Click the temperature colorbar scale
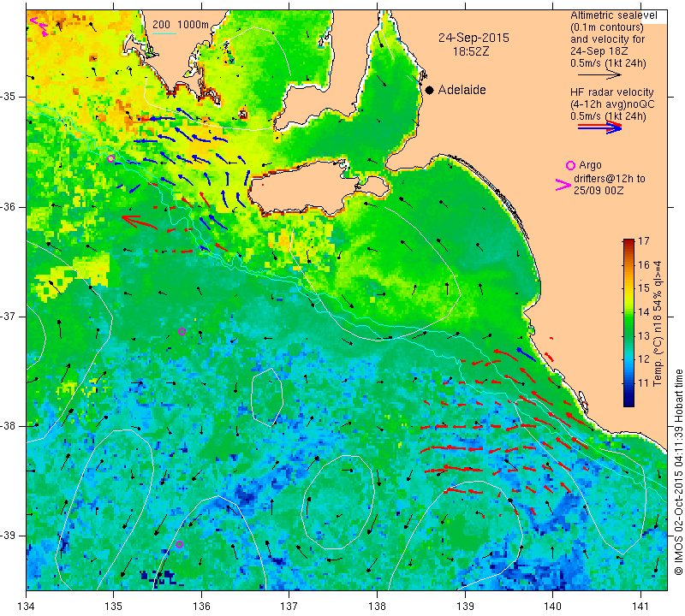 click(628, 323)
